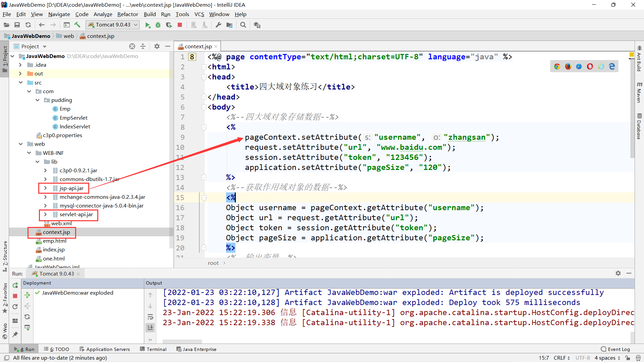Open the 6: TODO tool window
Image resolution: width=644 pixels, height=362 pixels.
click(56, 349)
